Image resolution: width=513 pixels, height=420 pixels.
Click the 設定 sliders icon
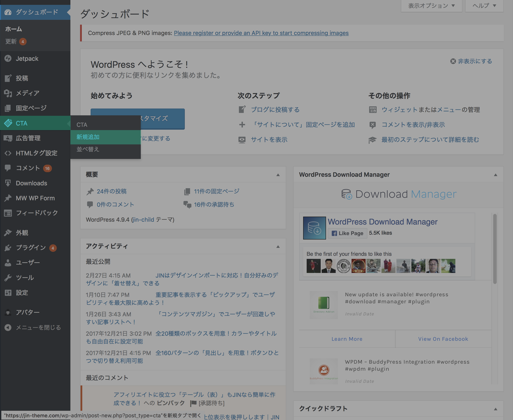point(8,293)
